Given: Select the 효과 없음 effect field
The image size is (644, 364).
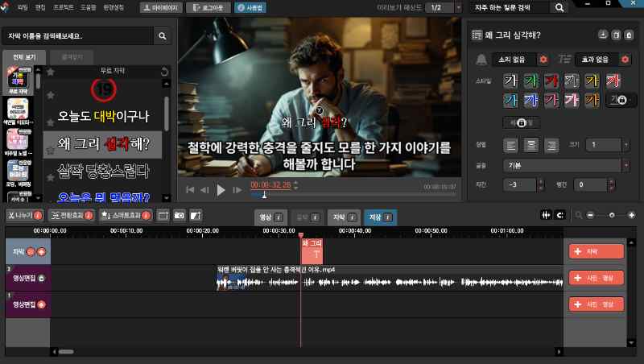Looking at the screenshot, I should [x=597, y=60].
